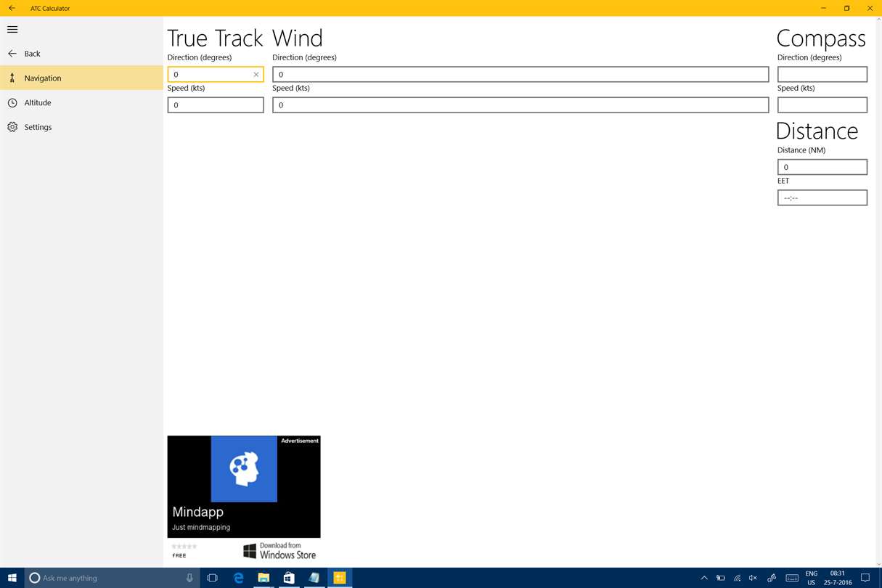Screen dimensions: 882x588
Task: Click the Settings gear icon
Action: click(12, 127)
